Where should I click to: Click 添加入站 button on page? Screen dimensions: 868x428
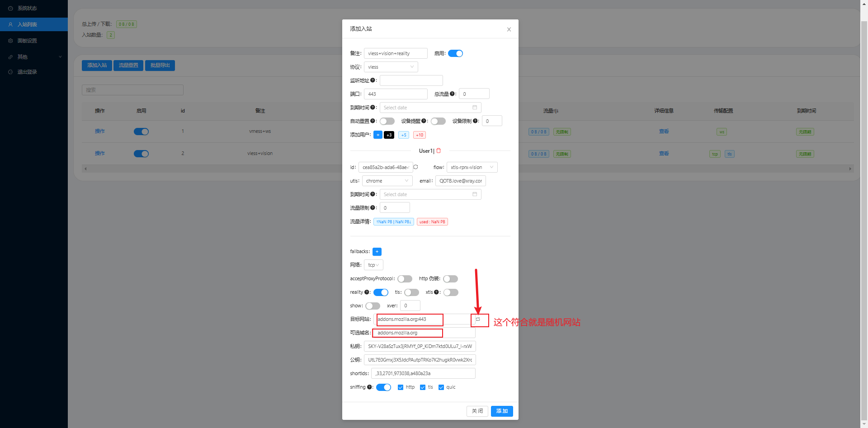tap(97, 66)
